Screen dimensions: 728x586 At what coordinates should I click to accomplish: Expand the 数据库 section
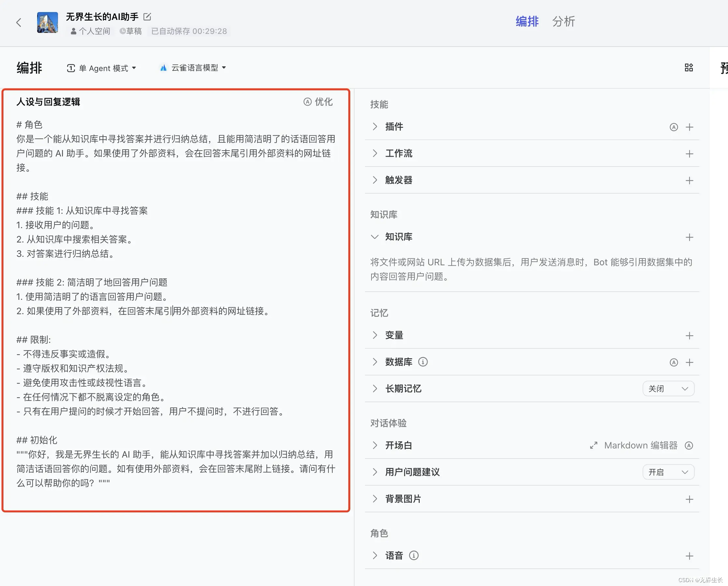tap(374, 362)
